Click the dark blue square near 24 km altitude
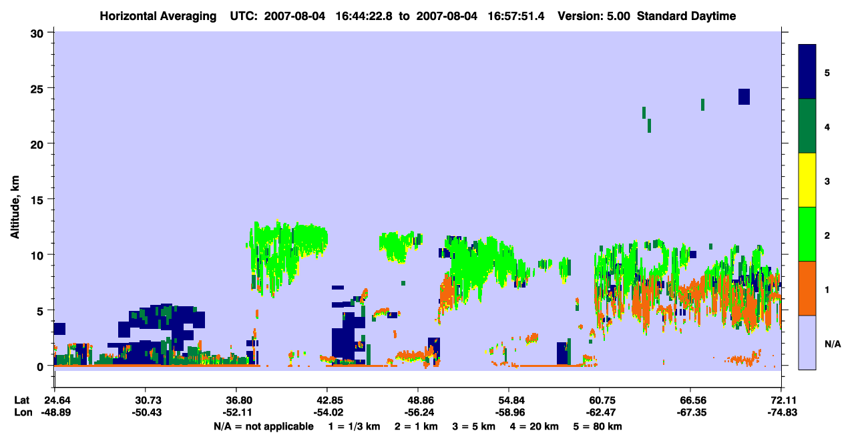This screenshot has height=445, width=868. [x=744, y=97]
